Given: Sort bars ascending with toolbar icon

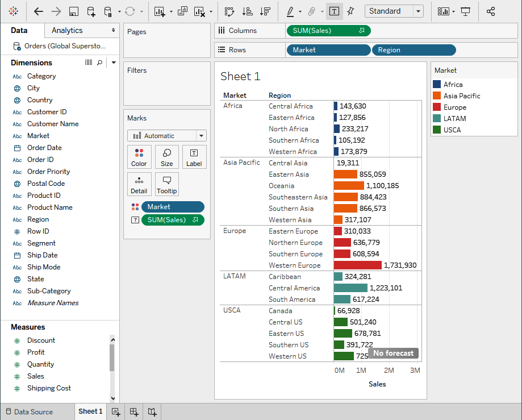Looking at the screenshot, I should click(247, 12).
